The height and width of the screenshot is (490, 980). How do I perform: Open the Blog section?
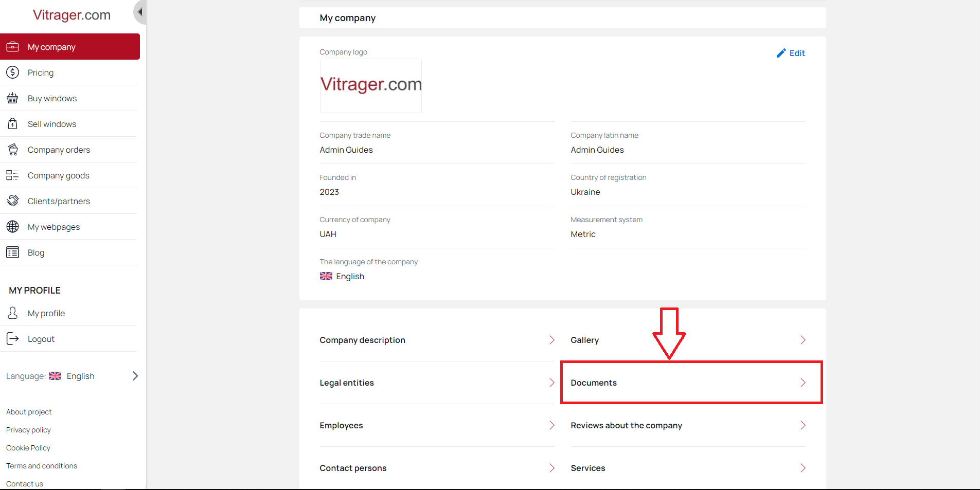70,252
